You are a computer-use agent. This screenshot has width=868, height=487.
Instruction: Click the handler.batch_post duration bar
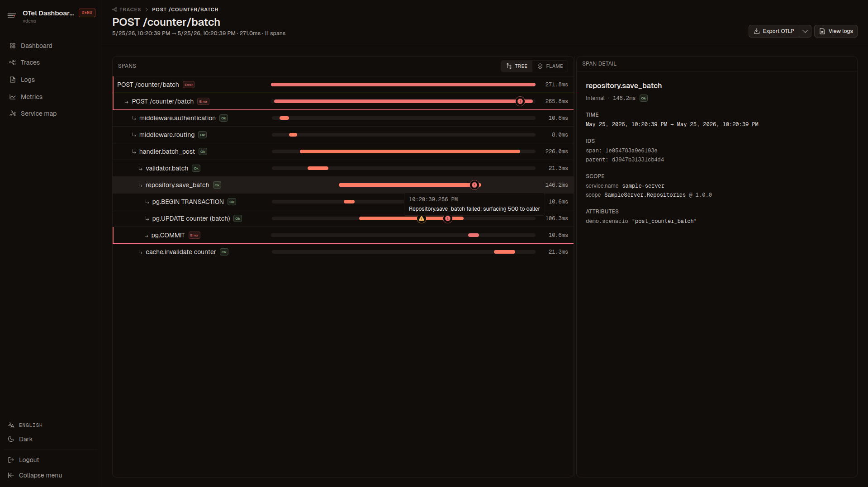click(x=410, y=151)
